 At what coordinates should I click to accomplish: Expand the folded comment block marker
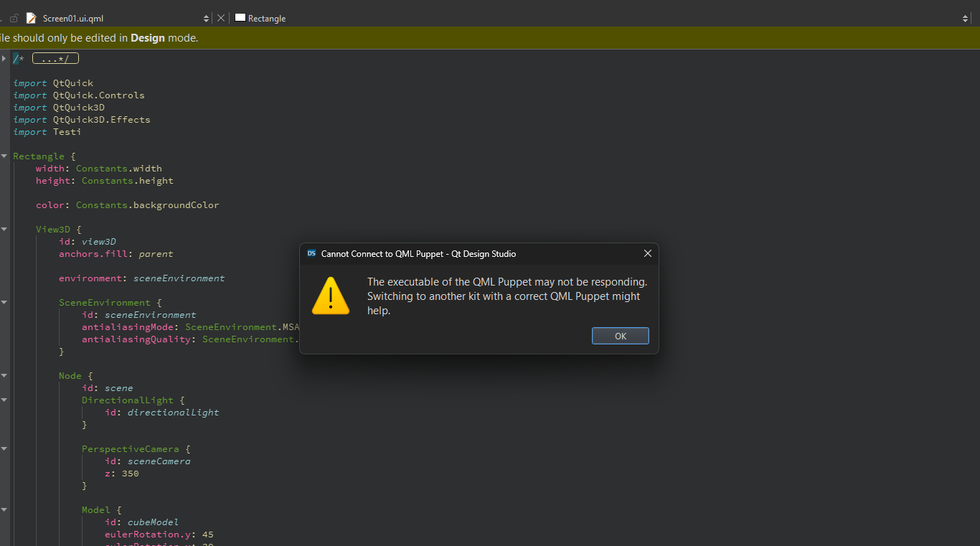point(4,58)
